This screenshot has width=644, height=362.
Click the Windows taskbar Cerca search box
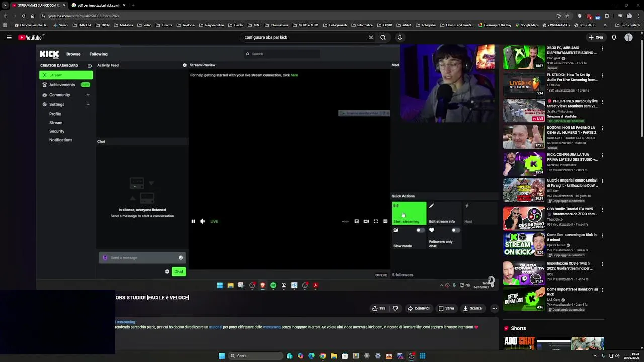[x=256, y=356]
